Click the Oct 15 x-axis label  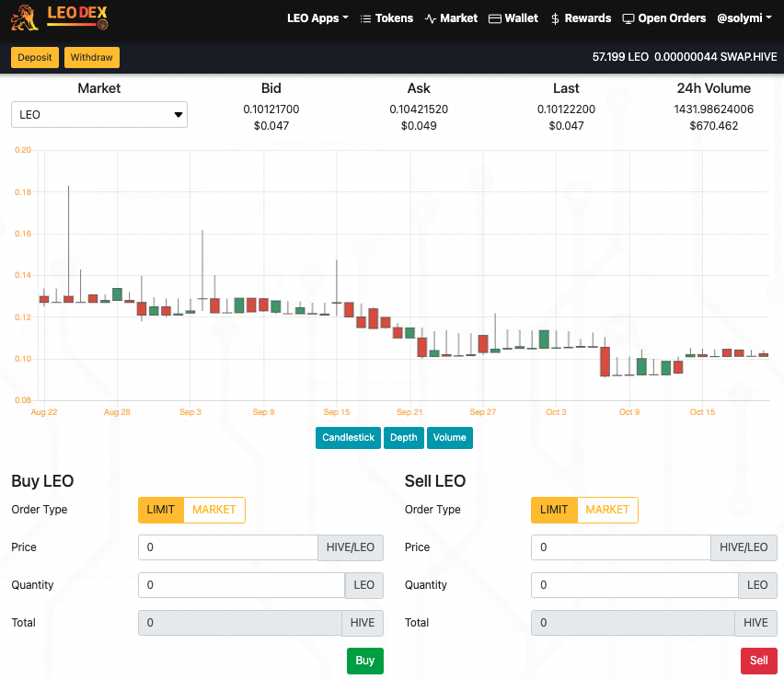point(702,412)
